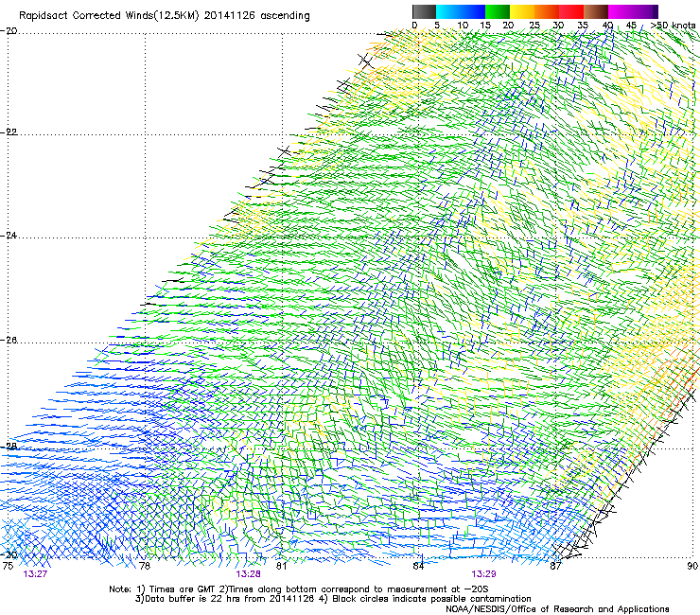
Task: Click the '>50 knots' legend label
Action: pyautogui.click(x=673, y=26)
